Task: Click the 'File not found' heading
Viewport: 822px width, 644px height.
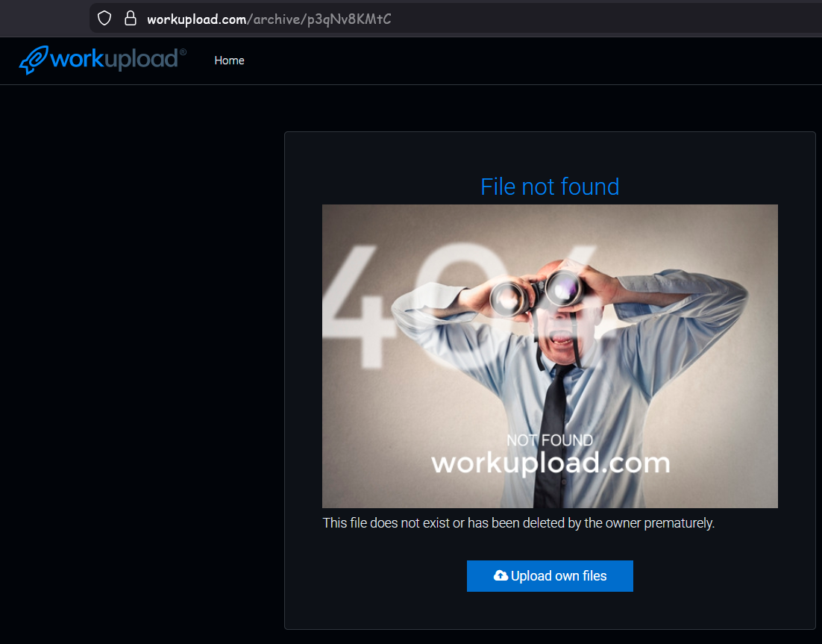Action: 550,187
